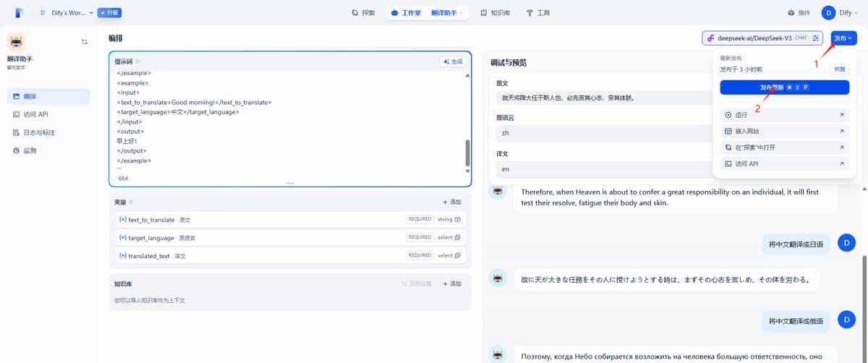Image resolution: width=868 pixels, height=363 pixels.
Task: Click the help icon next to 提示词
Action: 138,62
